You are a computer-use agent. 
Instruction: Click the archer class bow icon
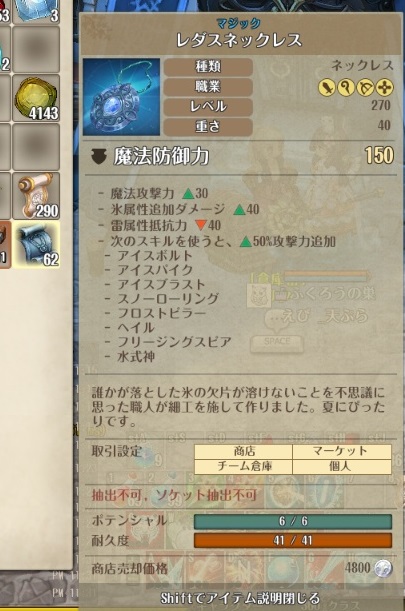[365, 87]
